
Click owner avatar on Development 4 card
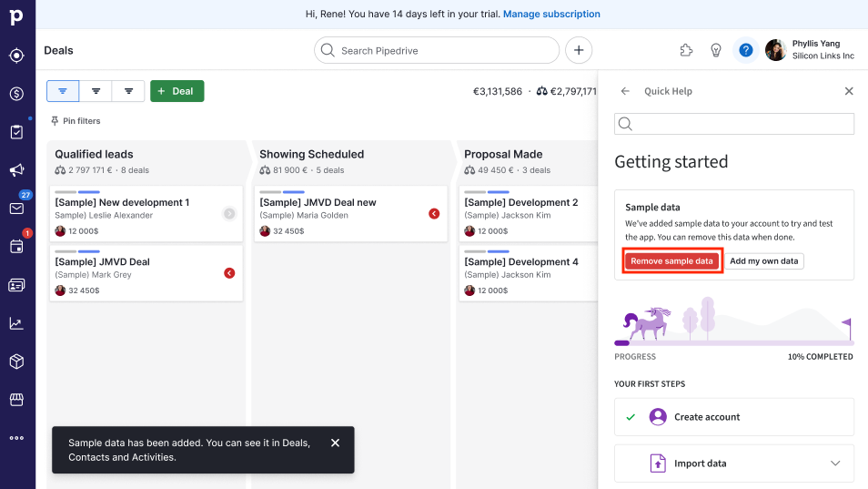click(x=469, y=290)
